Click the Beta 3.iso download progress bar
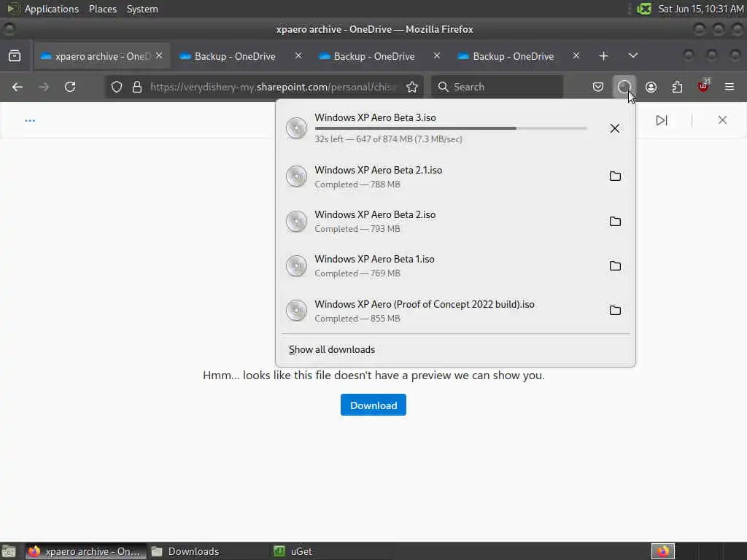The width and height of the screenshot is (747, 560). [451, 128]
